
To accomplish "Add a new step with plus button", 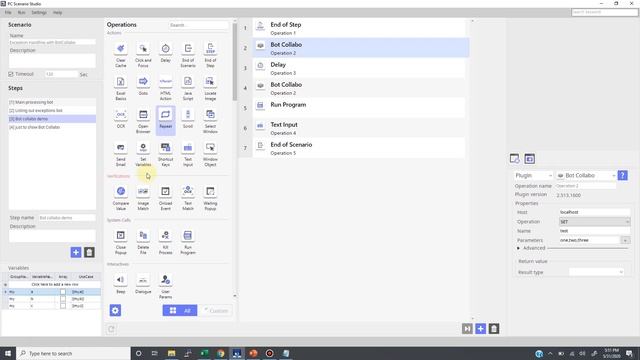I will (76, 252).
